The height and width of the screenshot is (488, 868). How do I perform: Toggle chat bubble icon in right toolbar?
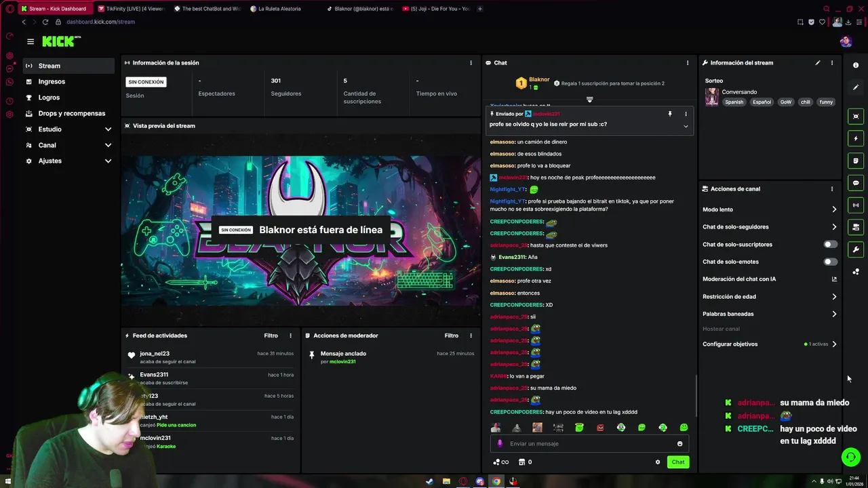856,183
